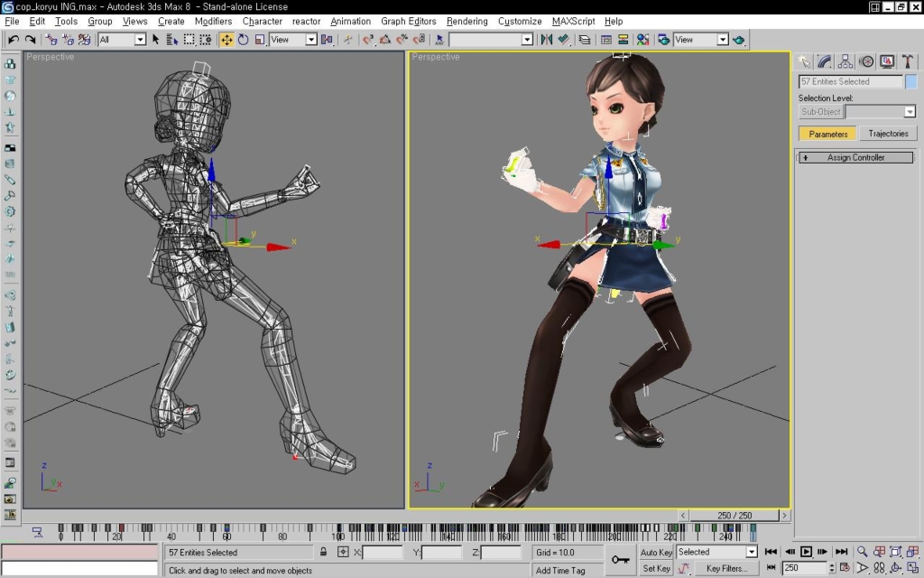Click the time slider showing 250 / 250

tap(735, 516)
